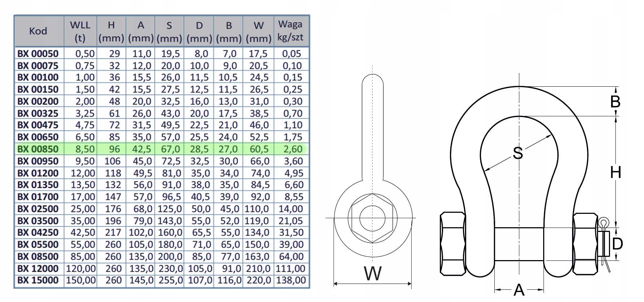644x302 pixels.
Task: Select the BX 00850 code in highlighted row
Action: [38, 149]
